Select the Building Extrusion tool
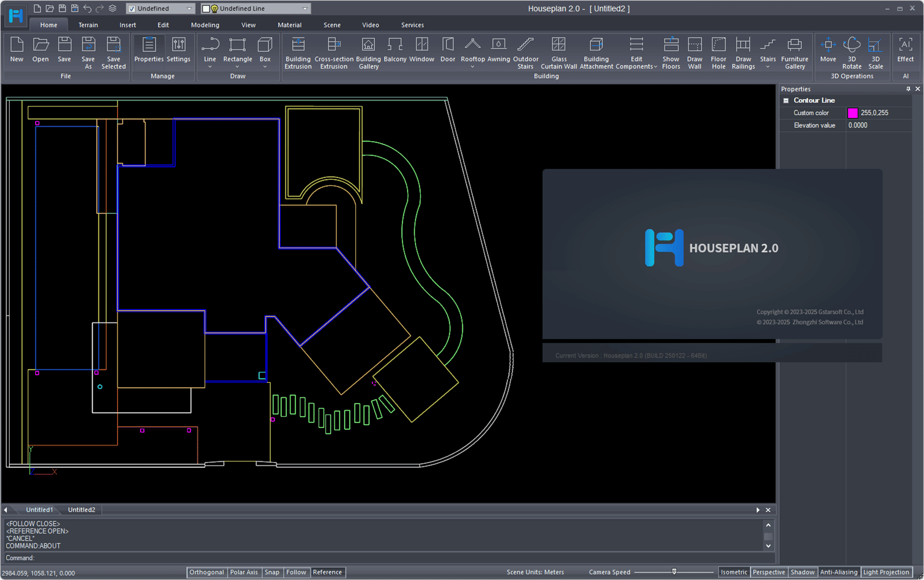Viewport: 924px width, 580px height. pyautogui.click(x=298, y=53)
